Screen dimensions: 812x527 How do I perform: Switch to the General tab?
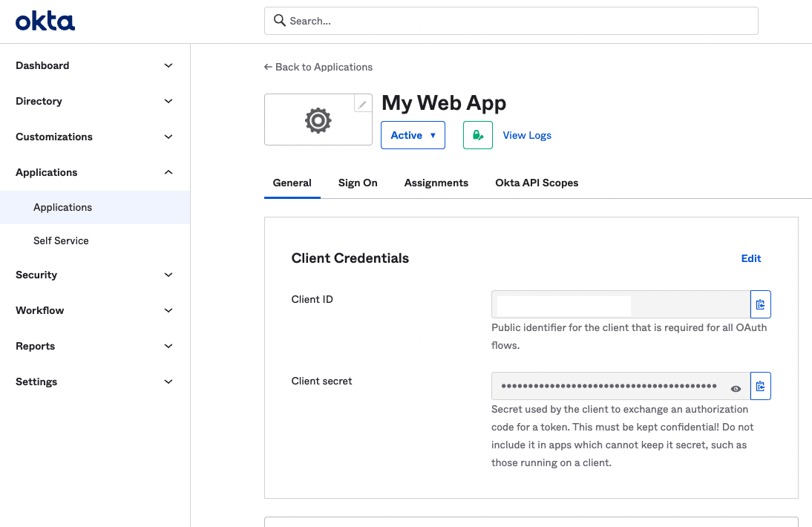[292, 183]
